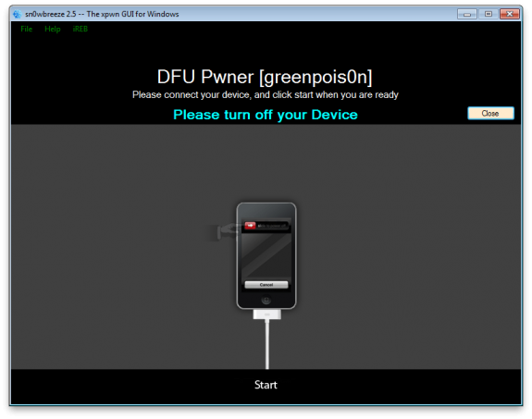This screenshot has height=419, width=532.
Task: Click the white USB cable graphic
Action: tap(267, 344)
